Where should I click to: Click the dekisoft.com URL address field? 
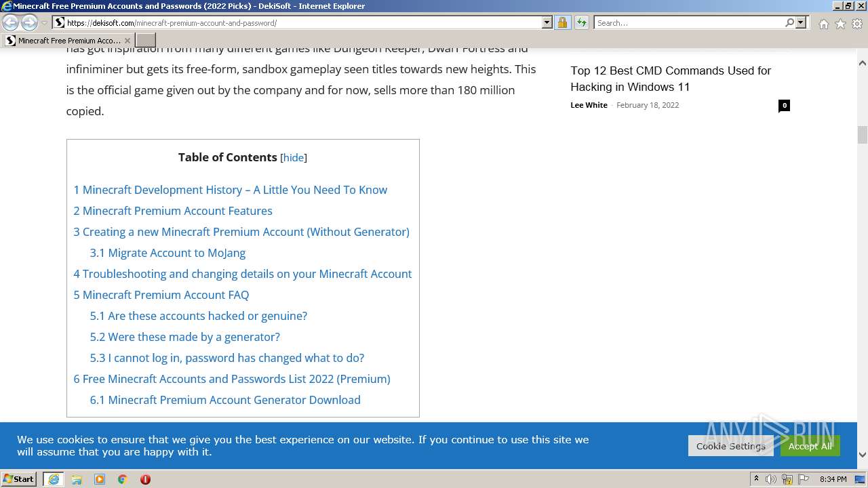tap(303, 22)
